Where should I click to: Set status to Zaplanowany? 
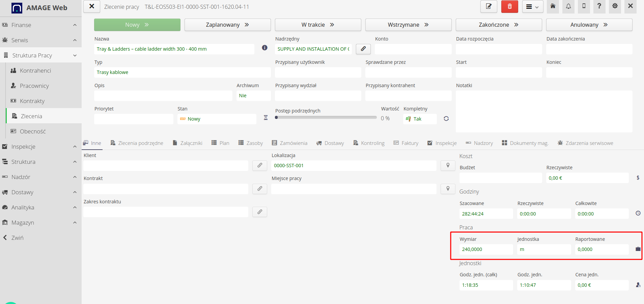coord(227,25)
